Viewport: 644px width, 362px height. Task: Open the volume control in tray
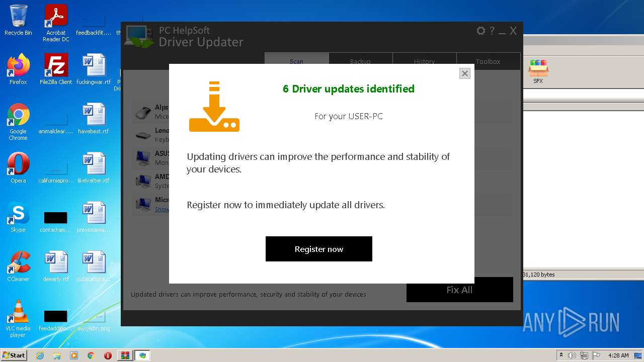point(572,355)
